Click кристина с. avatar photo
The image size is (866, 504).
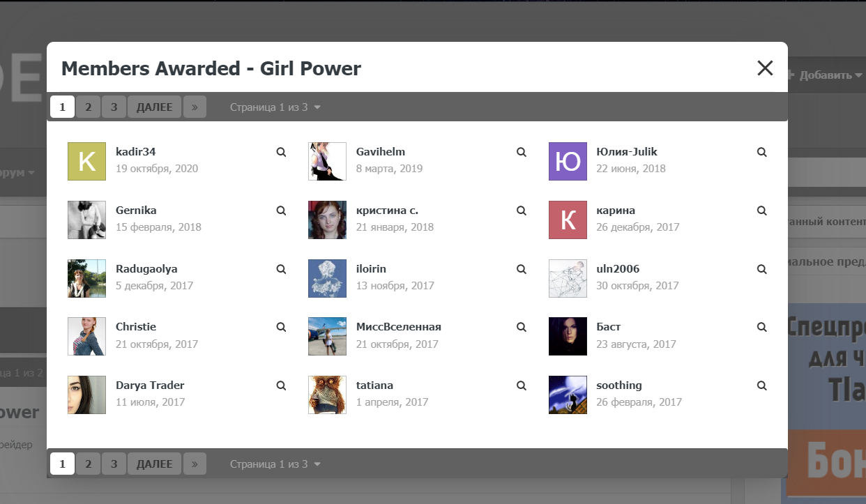tap(327, 220)
